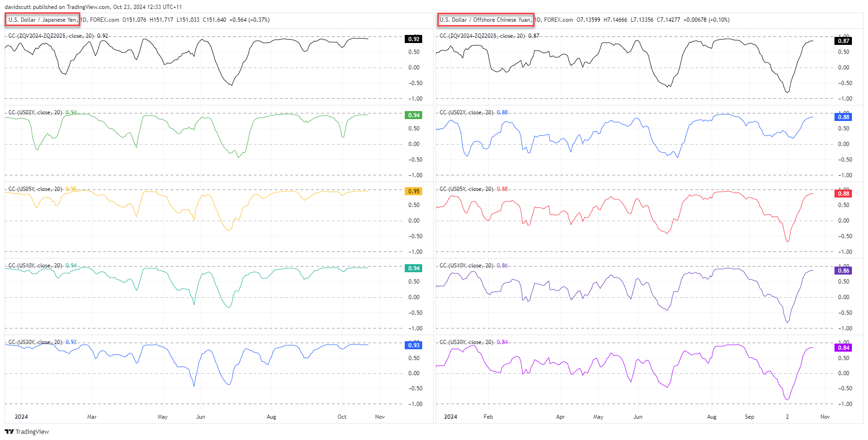The height and width of the screenshot is (440, 868).
Task: Click the USD/JPY close value C151.640
Action: (x=214, y=20)
